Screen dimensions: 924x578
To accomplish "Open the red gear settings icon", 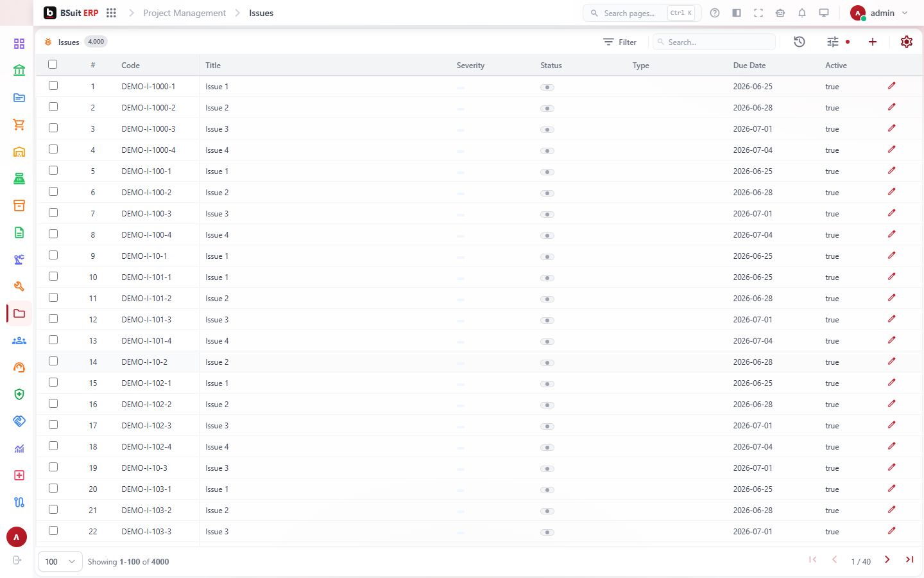I will [907, 42].
